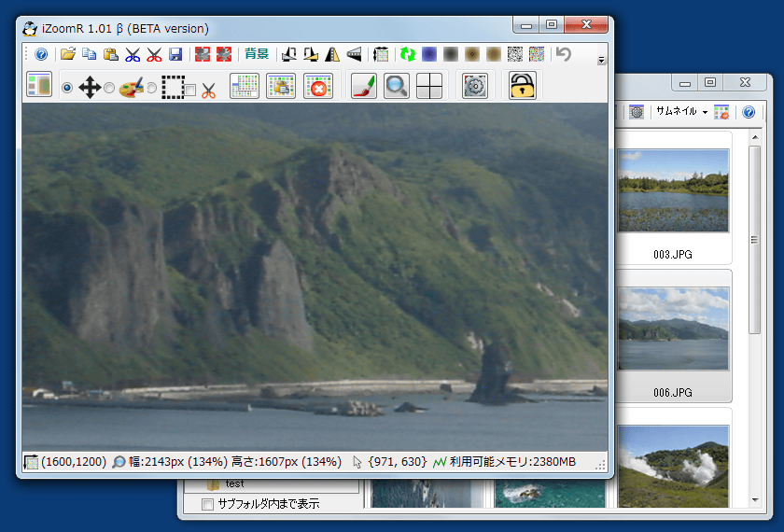Click the 利用可能メモリ:2380MB status text

(512, 461)
